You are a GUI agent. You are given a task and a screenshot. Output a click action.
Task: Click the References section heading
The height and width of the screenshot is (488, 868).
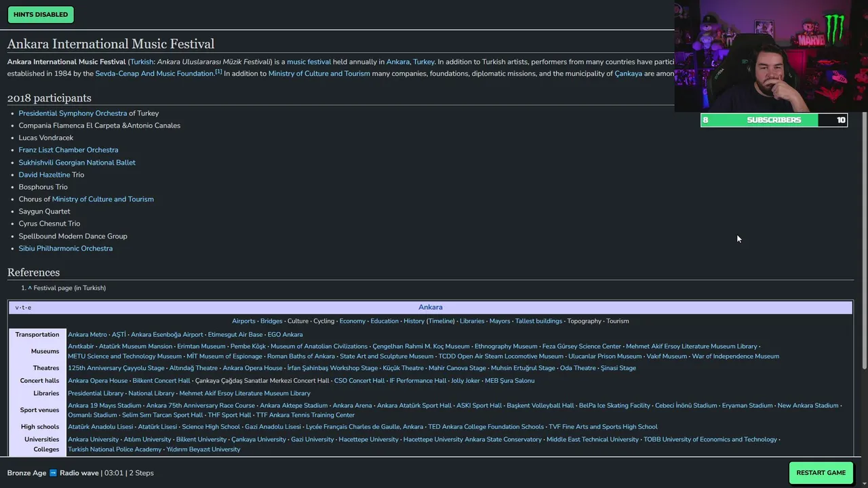tap(33, 272)
